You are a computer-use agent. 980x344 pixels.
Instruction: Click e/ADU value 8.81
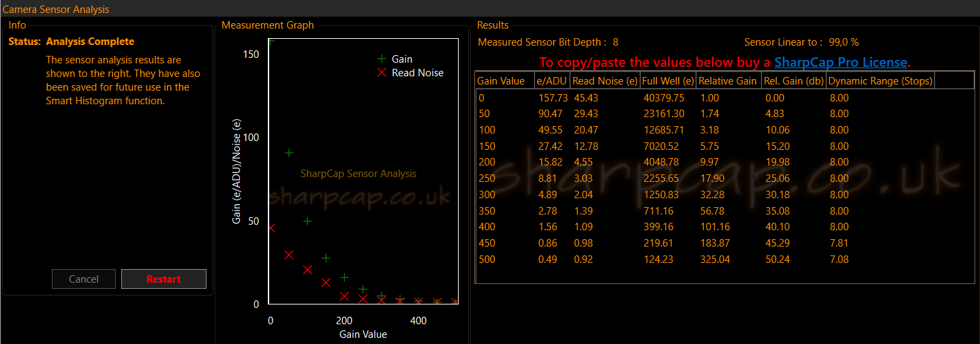click(x=548, y=178)
